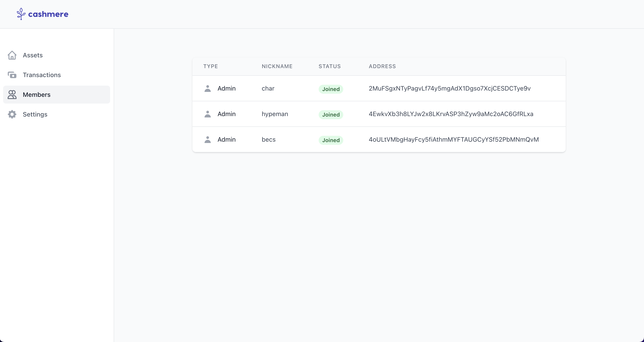Click hypeman's address starting with 4EwkvXb
This screenshot has width=644, height=342.
tap(451, 114)
